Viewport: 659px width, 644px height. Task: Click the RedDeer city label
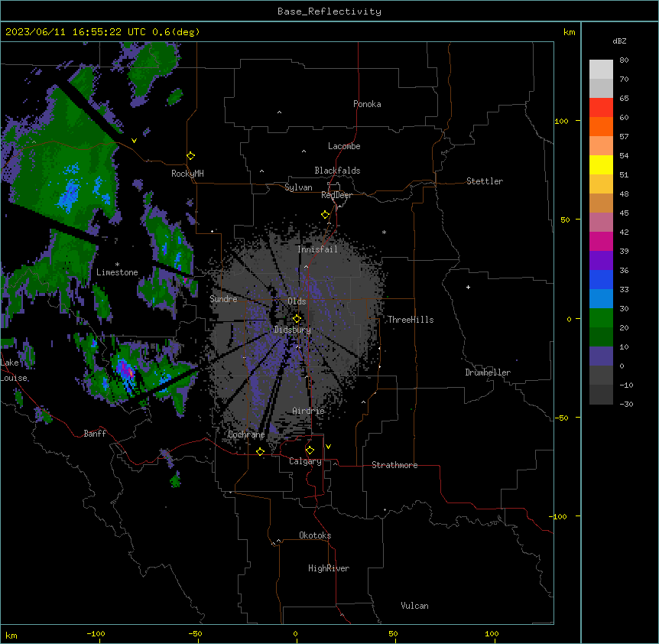coord(336,195)
